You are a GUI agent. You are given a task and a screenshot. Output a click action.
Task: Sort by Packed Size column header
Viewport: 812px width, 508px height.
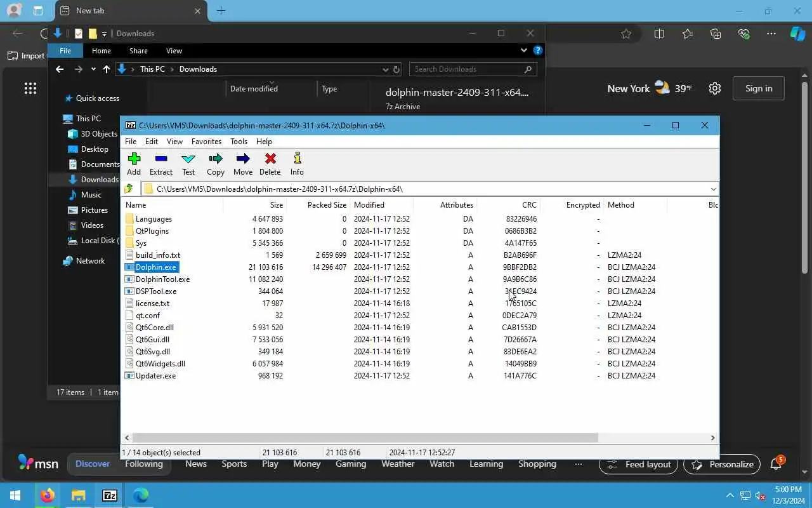coord(318,205)
